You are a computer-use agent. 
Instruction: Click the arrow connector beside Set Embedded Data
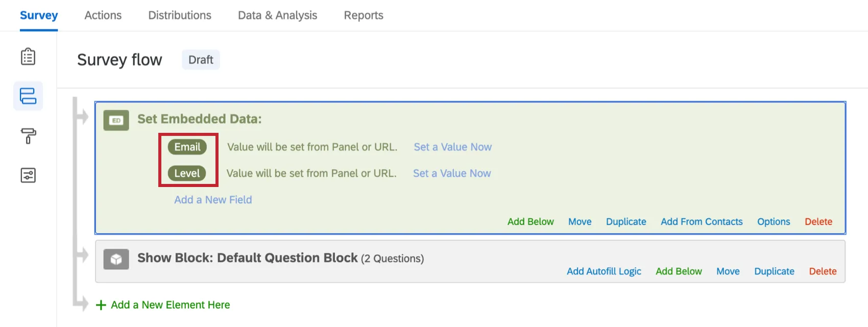[x=83, y=116]
